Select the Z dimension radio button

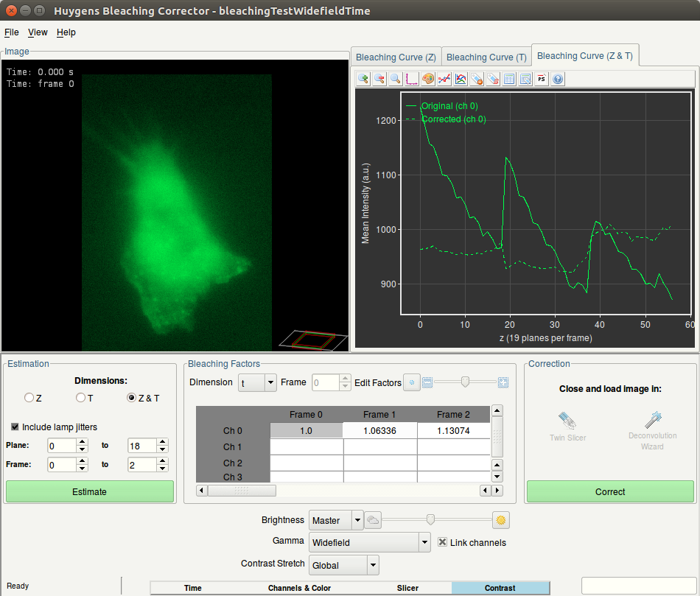click(29, 398)
